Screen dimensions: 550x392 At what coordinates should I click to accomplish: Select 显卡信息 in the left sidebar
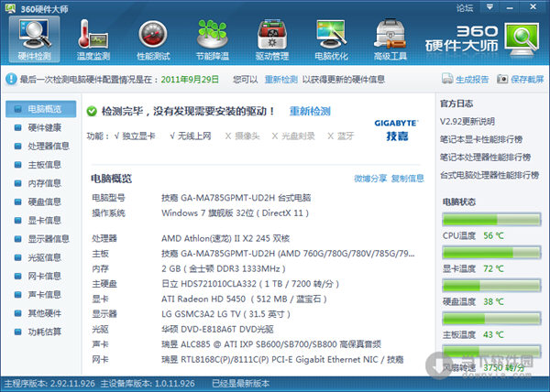[43, 220]
